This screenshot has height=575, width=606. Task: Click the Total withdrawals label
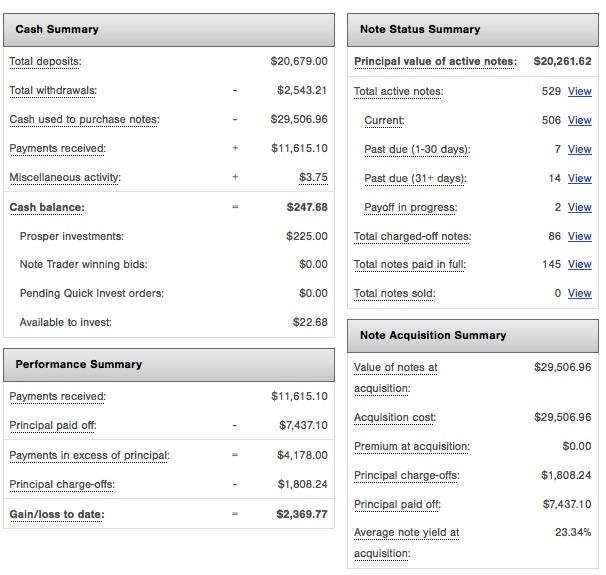click(54, 90)
